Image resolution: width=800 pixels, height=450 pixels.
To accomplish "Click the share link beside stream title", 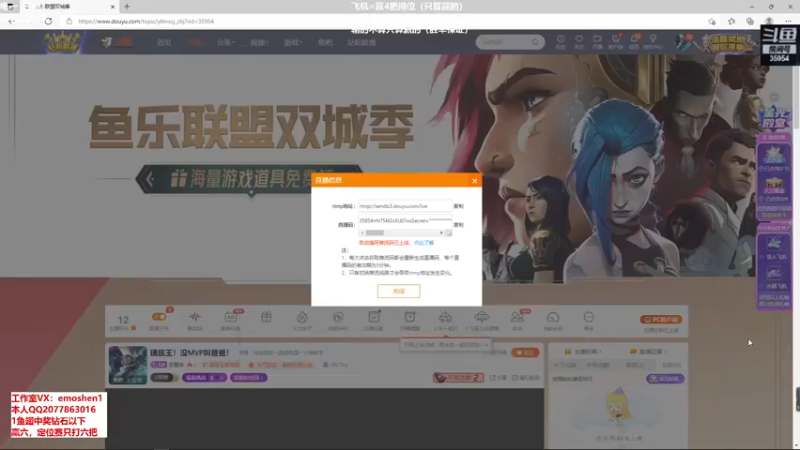I will click(498, 378).
